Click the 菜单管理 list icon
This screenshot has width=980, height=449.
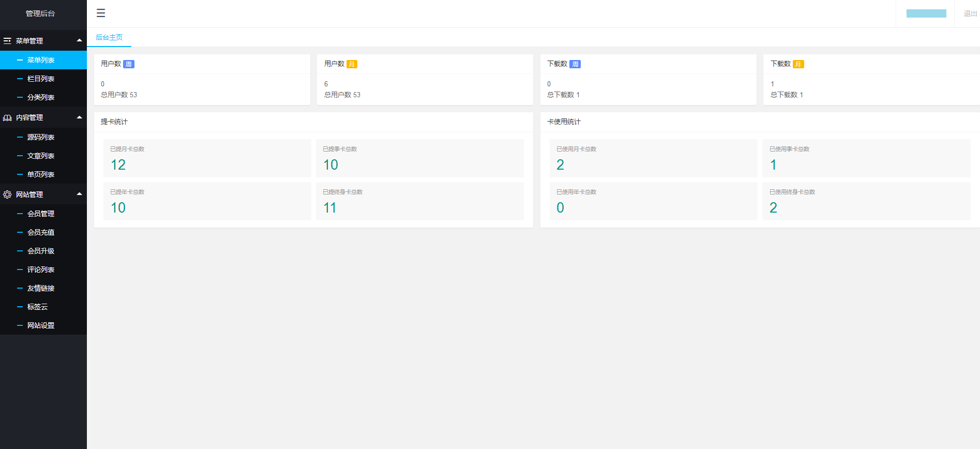pyautogui.click(x=7, y=41)
